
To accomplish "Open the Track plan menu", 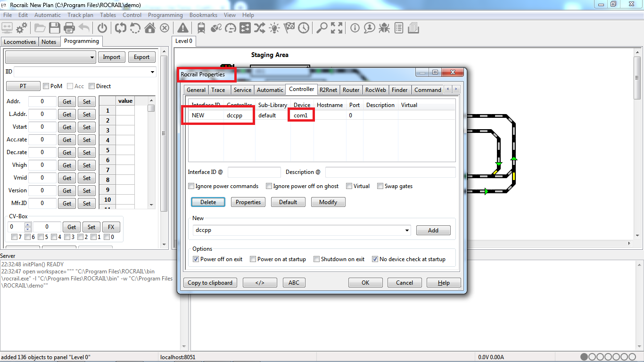I will tap(80, 15).
